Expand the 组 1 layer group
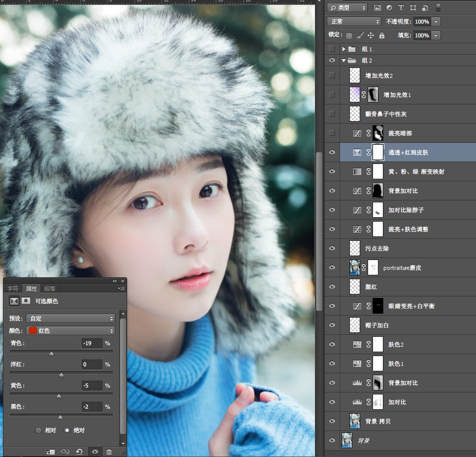Viewport: 476px width, 457px height. coord(343,49)
